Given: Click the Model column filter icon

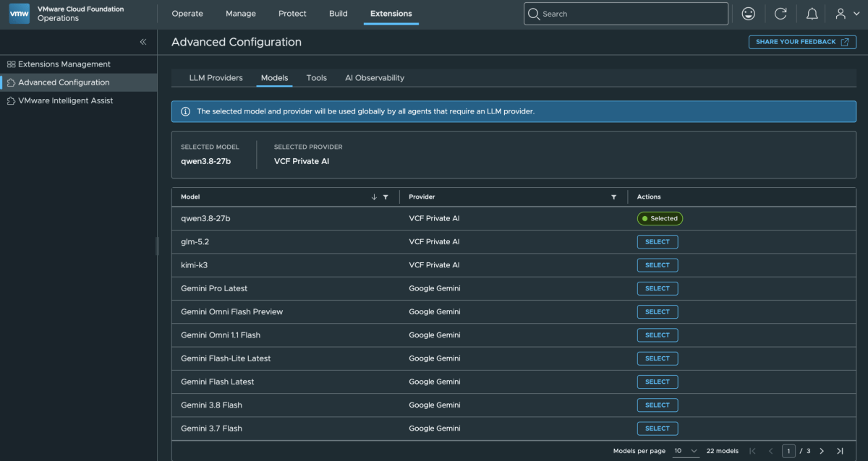Looking at the screenshot, I should (x=386, y=197).
